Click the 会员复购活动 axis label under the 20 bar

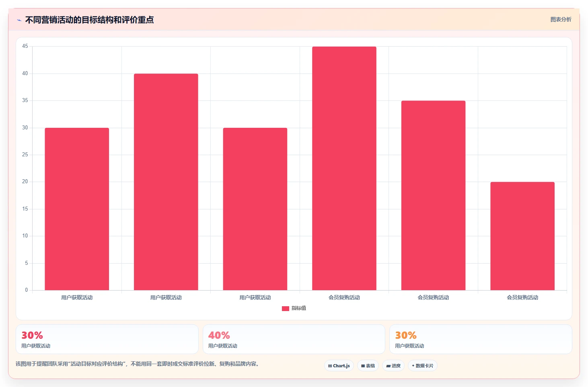click(522, 298)
